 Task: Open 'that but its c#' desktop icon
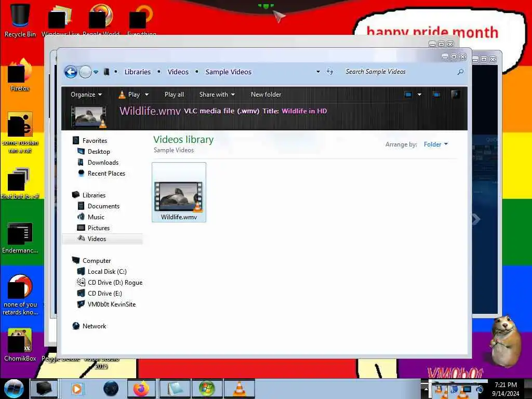pos(20,183)
